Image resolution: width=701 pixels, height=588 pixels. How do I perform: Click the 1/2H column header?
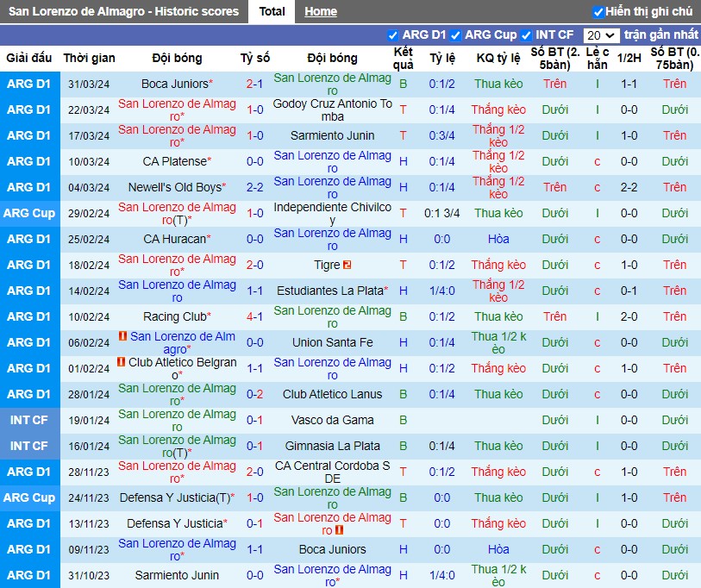[629, 58]
